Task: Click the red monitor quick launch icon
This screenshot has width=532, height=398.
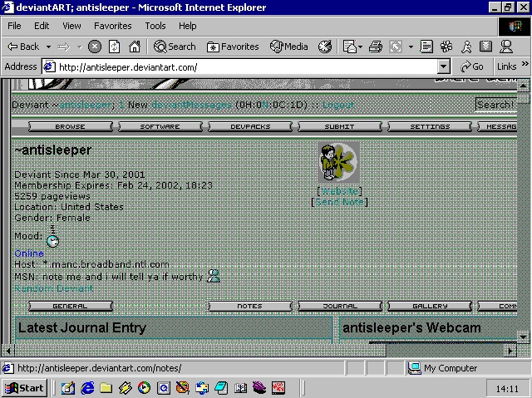Action: point(278,388)
